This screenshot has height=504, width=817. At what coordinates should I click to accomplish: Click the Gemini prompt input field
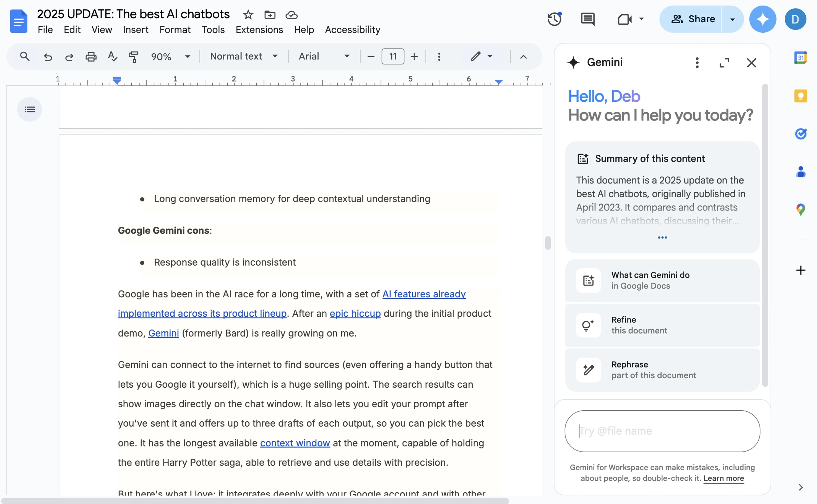[x=662, y=431]
